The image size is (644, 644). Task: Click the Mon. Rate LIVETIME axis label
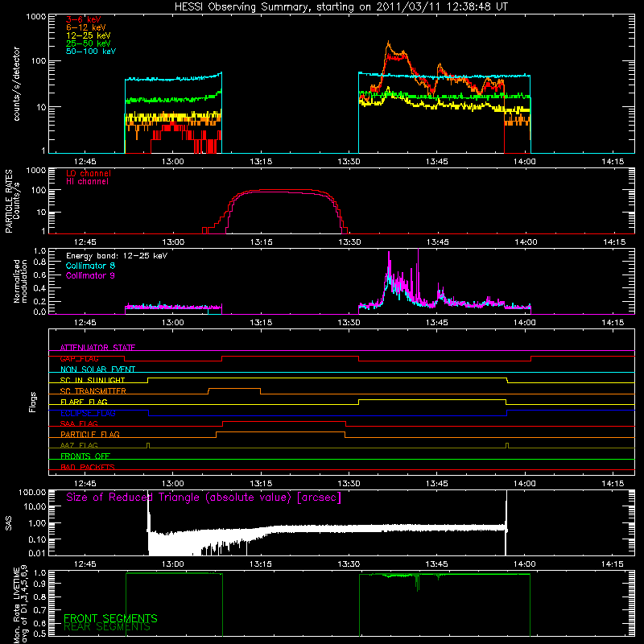[x=20, y=605]
